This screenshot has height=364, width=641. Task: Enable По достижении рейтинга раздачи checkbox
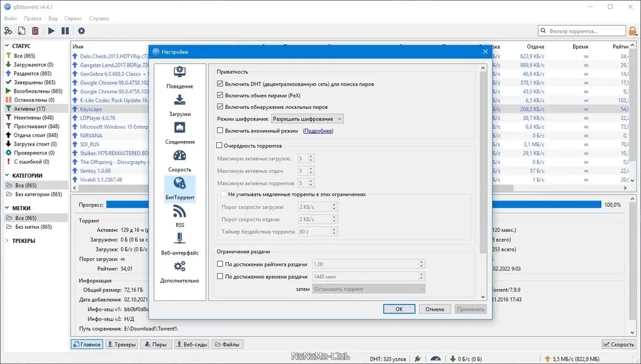pos(221,264)
